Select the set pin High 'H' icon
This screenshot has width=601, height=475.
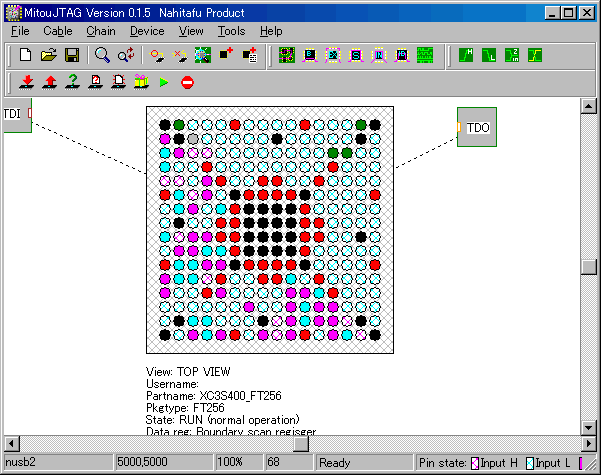point(467,55)
